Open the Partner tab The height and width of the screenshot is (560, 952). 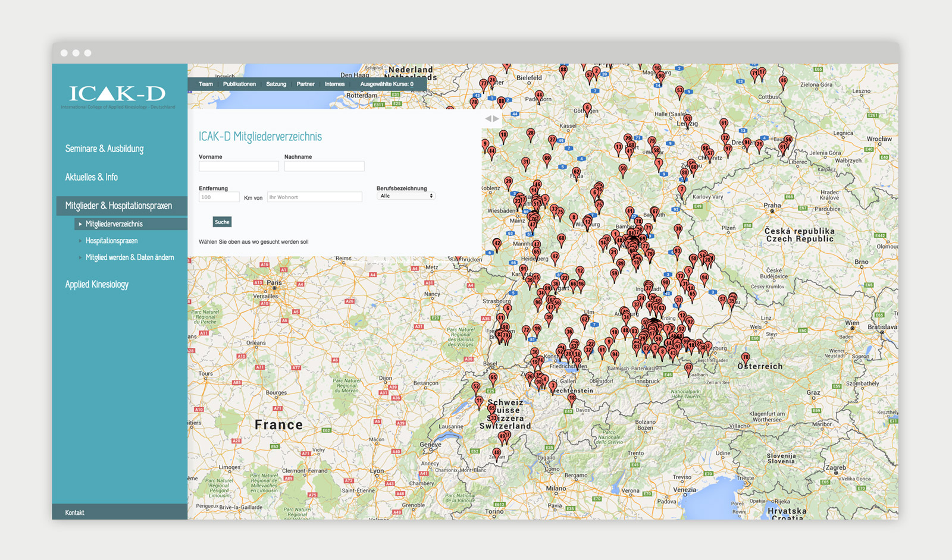coord(306,84)
